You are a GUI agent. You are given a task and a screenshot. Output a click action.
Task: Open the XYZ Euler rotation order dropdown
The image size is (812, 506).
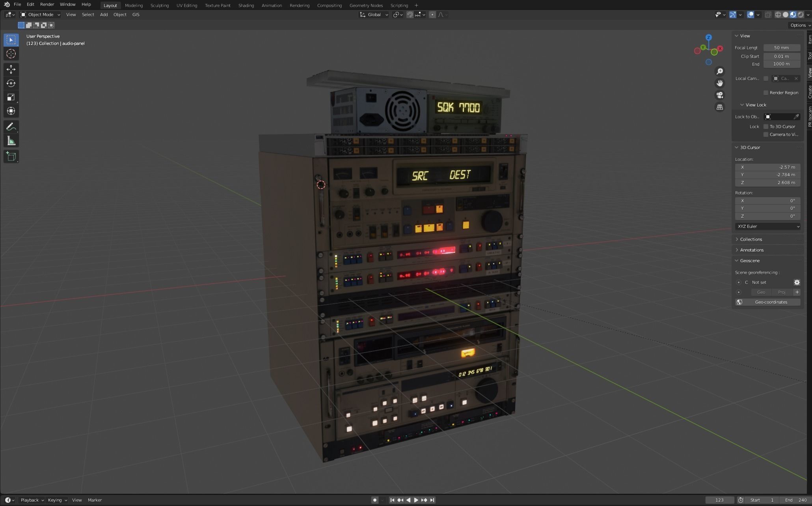[x=767, y=226]
